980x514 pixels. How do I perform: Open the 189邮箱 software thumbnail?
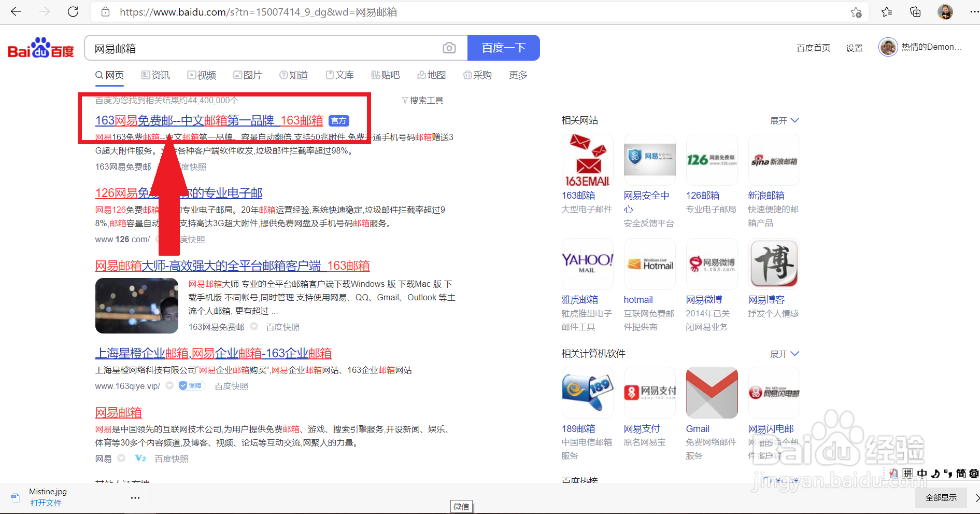tap(587, 393)
